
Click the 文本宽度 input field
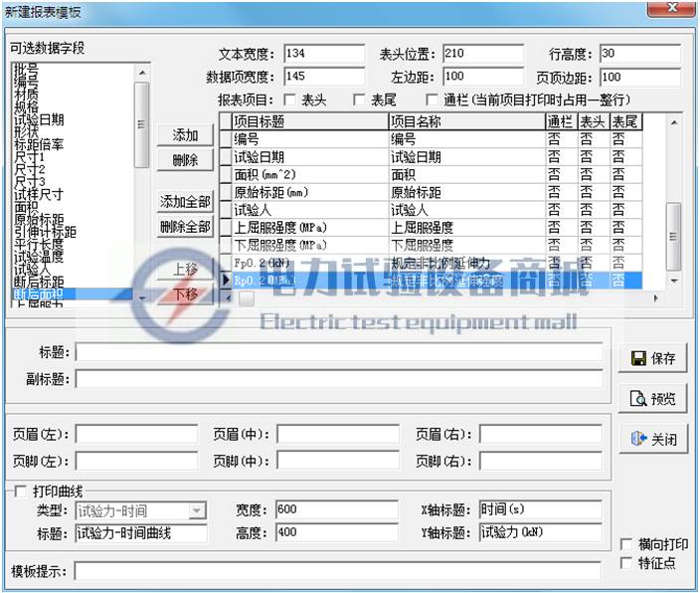[x=323, y=54]
